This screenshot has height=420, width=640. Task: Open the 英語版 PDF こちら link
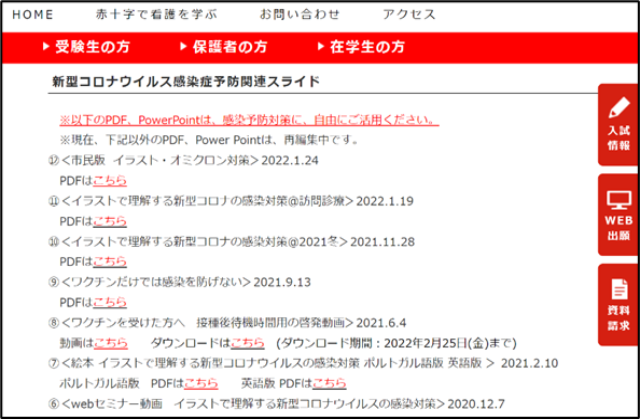coord(329,383)
